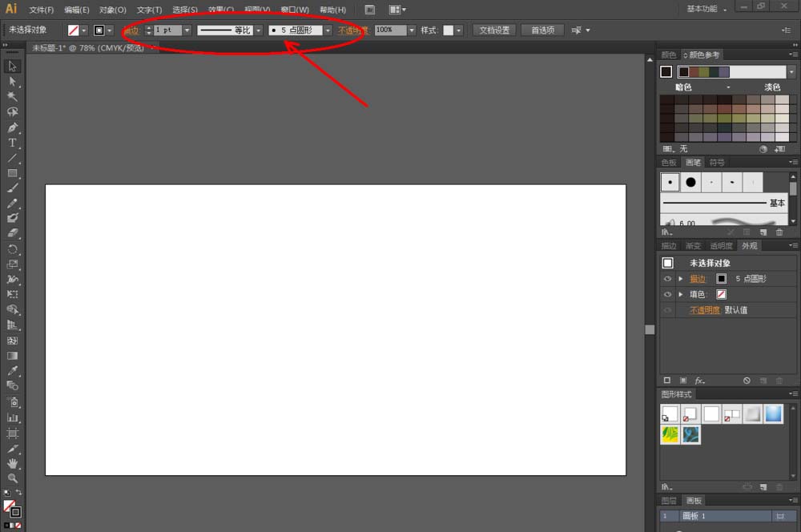Toggle visibility of 填色 appearance row
Viewport: 801px width, 532px height.
[x=667, y=294]
